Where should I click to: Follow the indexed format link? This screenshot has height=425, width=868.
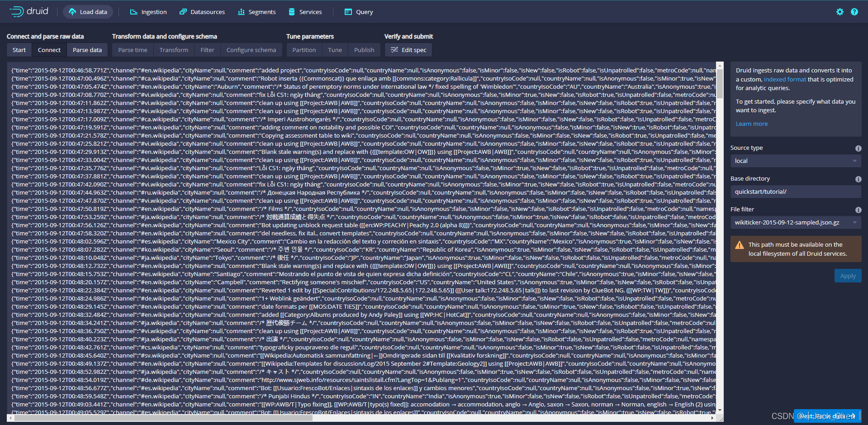[785, 79]
